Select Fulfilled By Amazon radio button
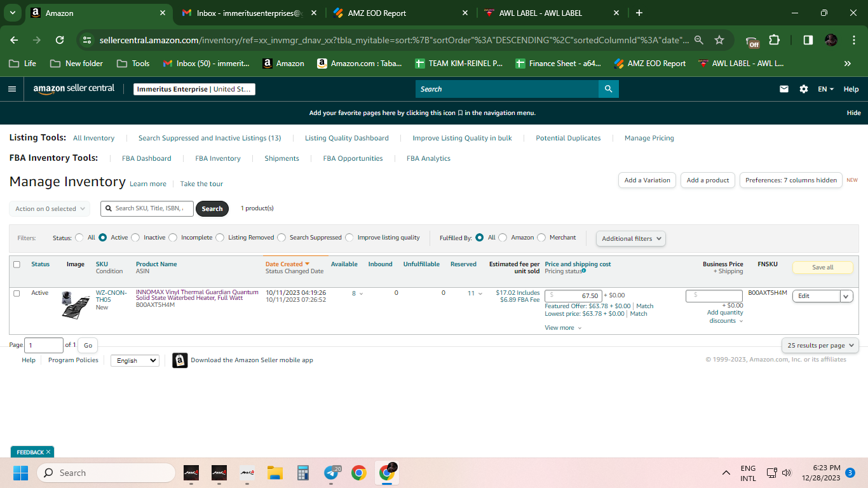This screenshot has width=868, height=488. (x=503, y=238)
